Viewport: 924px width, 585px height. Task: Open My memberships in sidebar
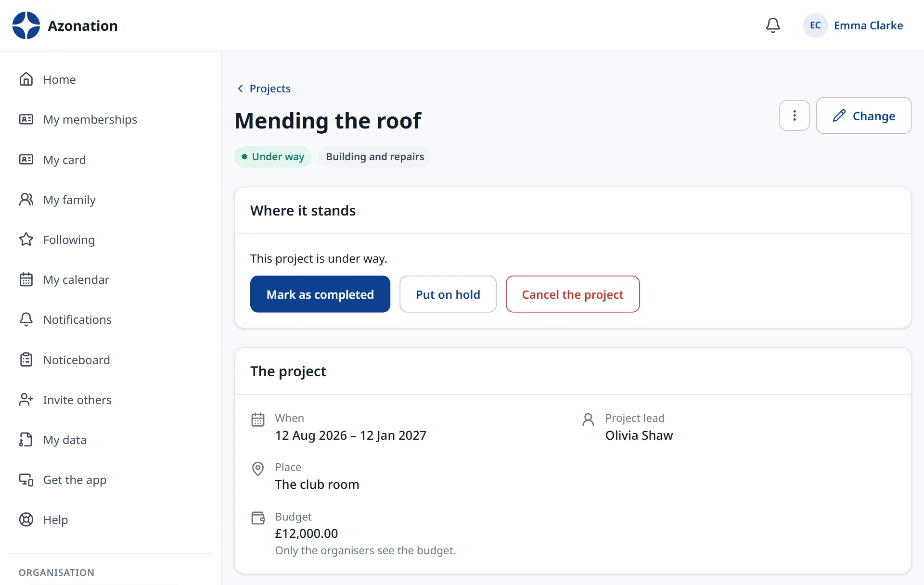(x=90, y=119)
